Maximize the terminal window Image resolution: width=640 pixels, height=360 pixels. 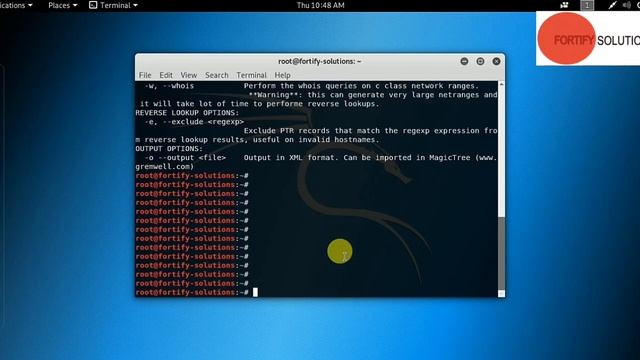480,61
